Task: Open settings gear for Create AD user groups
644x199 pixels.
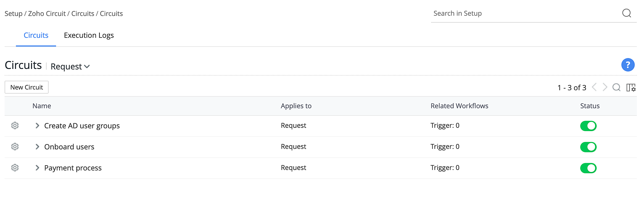Action: pos(15,126)
